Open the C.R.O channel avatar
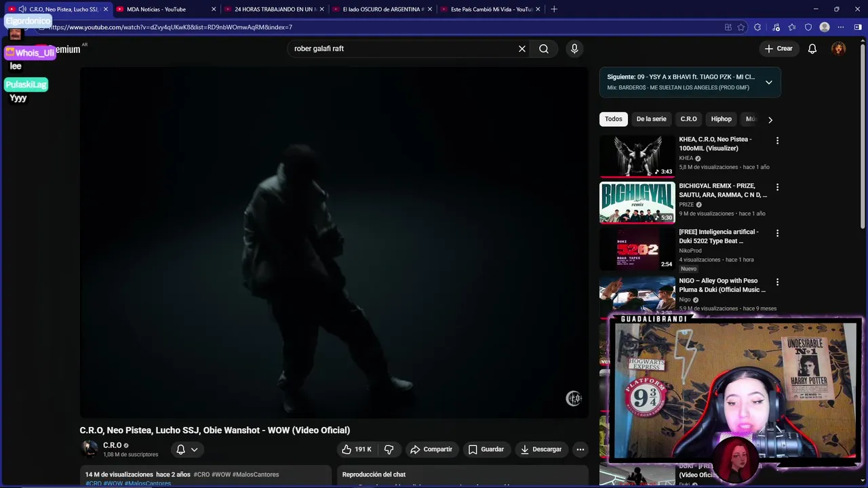This screenshot has height=488, width=868. pos(89,449)
